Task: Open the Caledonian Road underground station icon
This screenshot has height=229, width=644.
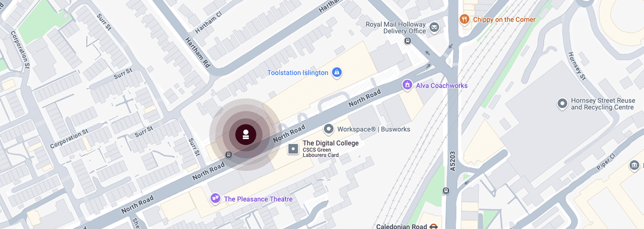Action: [x=433, y=226]
